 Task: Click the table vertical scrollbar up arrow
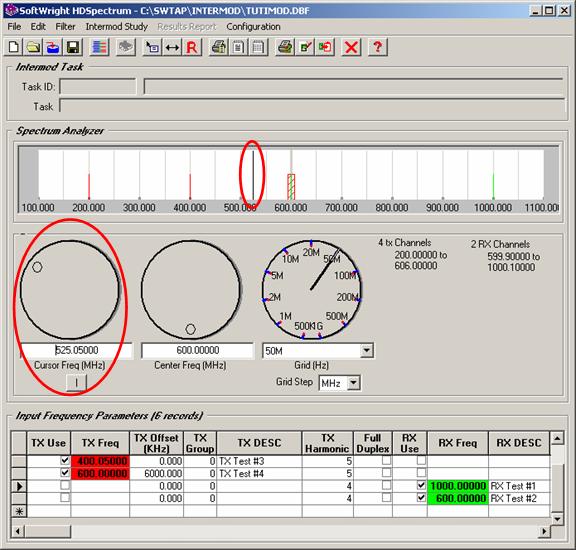557,438
